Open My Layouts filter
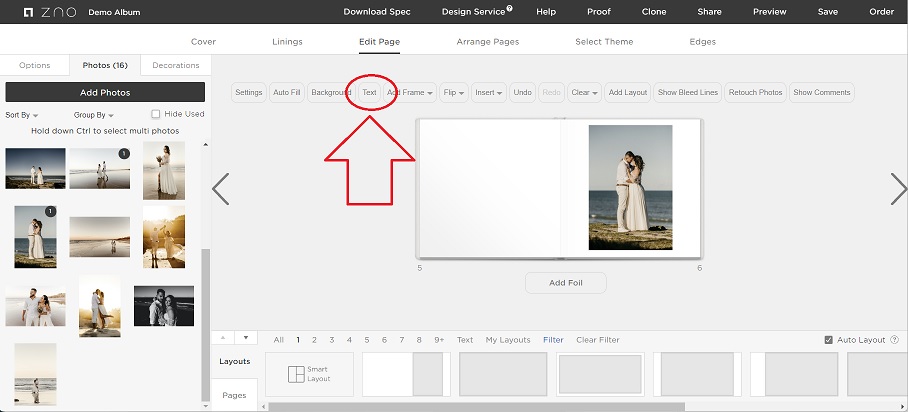This screenshot has width=908, height=412. (x=508, y=340)
